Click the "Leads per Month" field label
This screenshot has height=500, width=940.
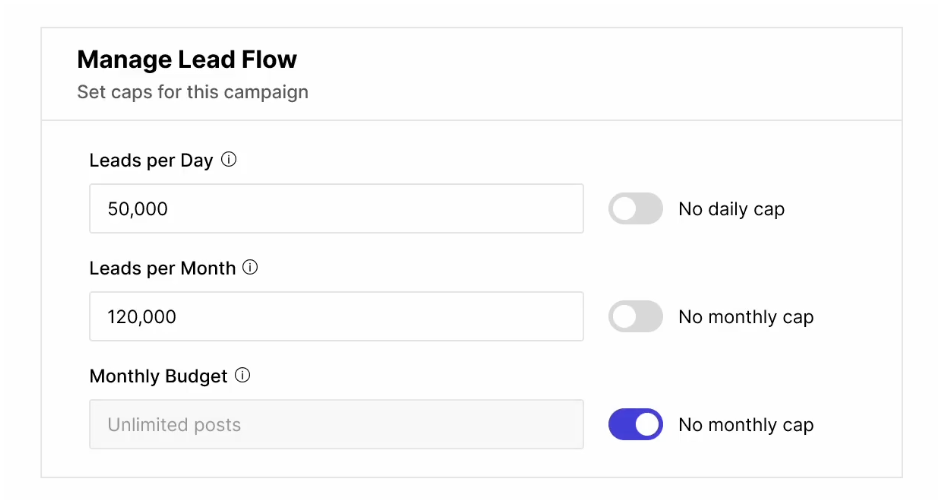click(162, 268)
